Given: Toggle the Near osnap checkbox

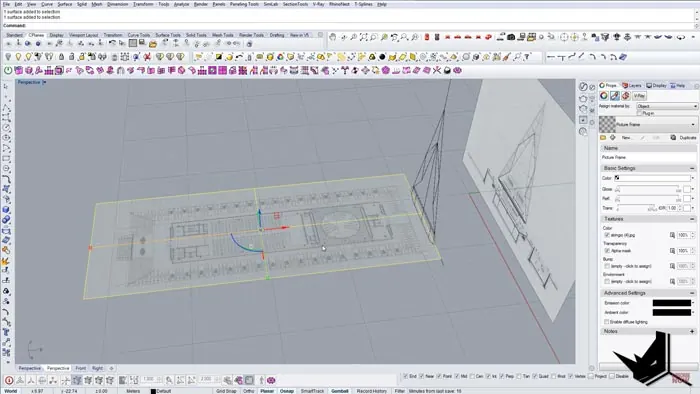Looking at the screenshot, I should click(x=421, y=376).
